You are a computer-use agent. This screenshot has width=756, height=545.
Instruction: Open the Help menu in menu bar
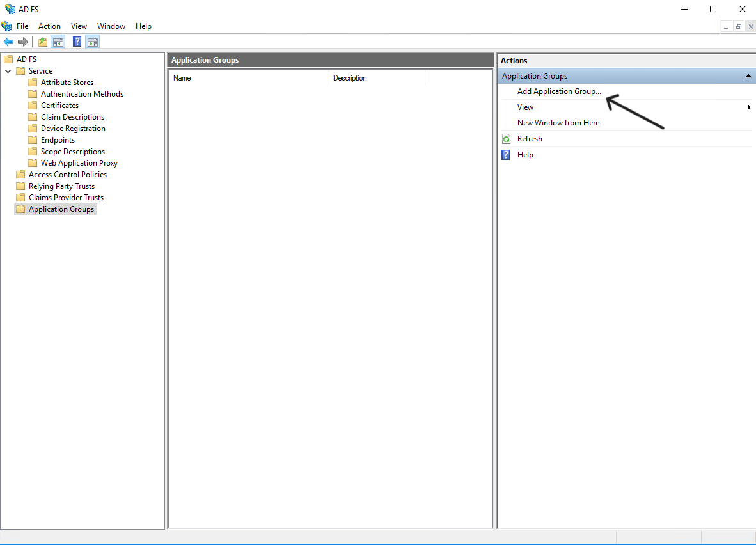point(144,26)
